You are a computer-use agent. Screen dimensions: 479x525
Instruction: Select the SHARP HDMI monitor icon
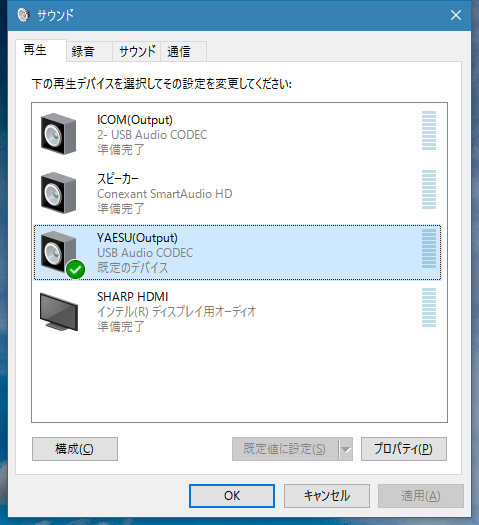pyautogui.click(x=59, y=312)
